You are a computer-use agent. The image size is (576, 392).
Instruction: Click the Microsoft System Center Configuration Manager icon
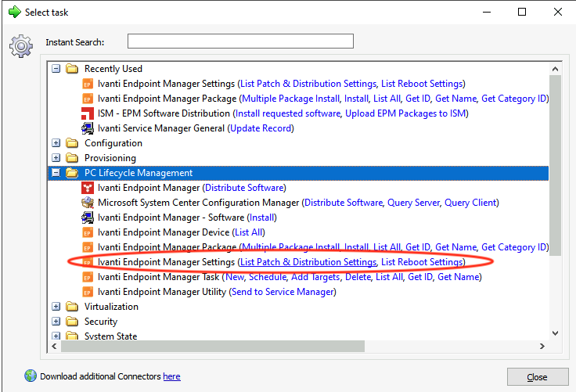pyautogui.click(x=88, y=203)
